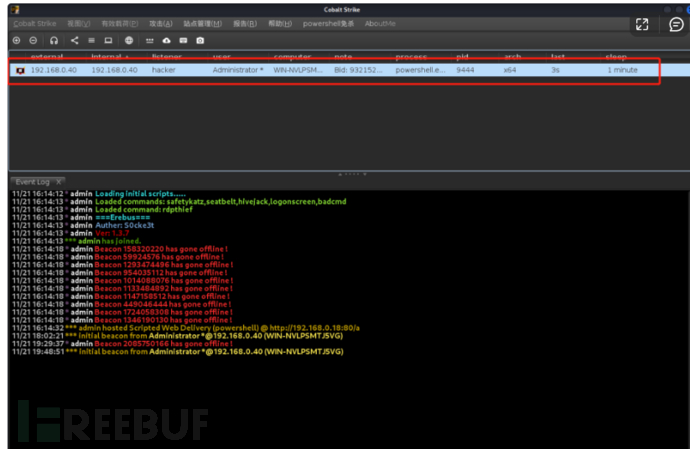Click the disconnect (minus) toolbar icon

click(33, 40)
